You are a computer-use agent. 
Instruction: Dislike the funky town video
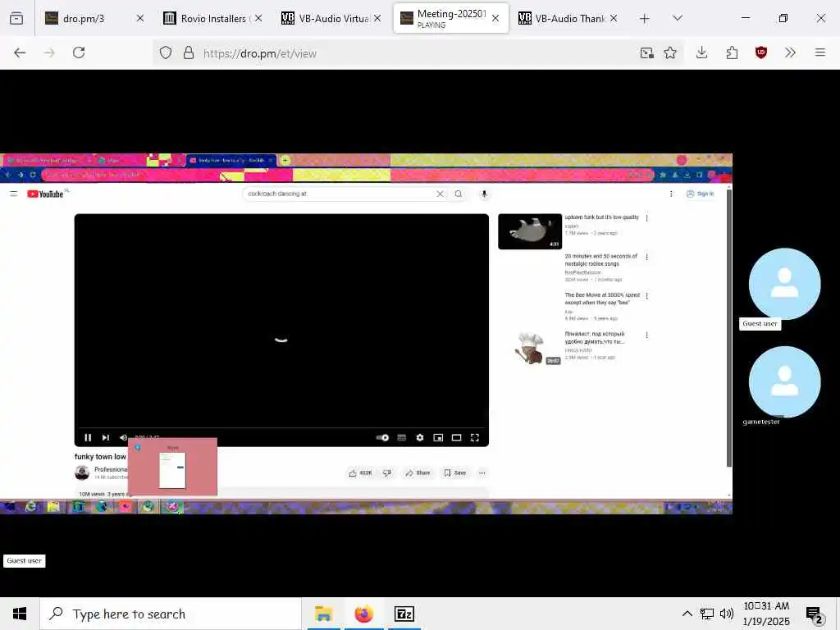coord(387,473)
